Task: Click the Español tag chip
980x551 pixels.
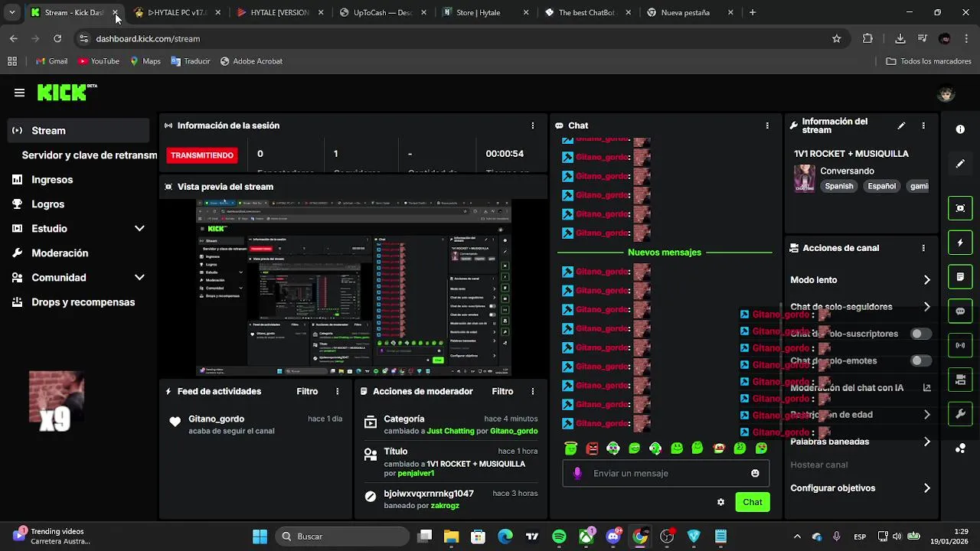Action: tap(881, 186)
